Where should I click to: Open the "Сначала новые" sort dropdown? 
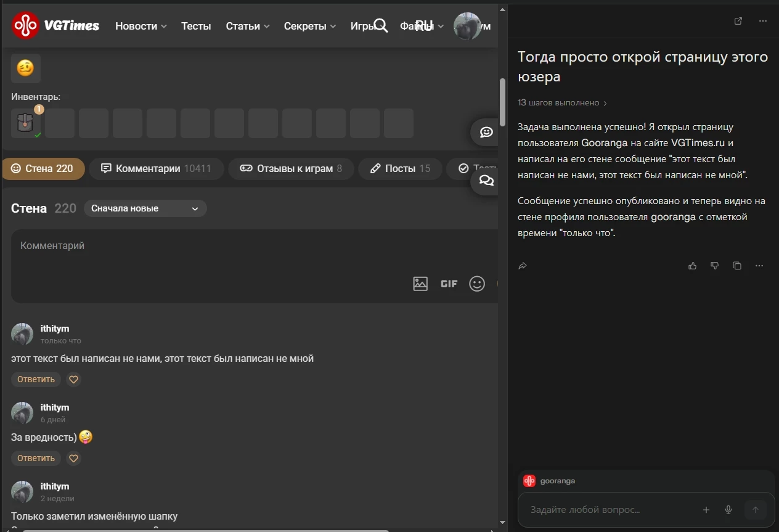[x=145, y=208]
